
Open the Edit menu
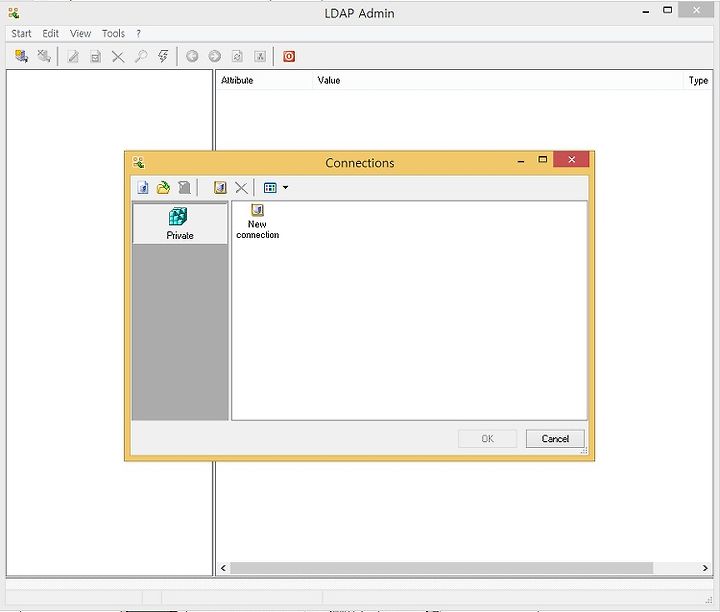[51, 34]
